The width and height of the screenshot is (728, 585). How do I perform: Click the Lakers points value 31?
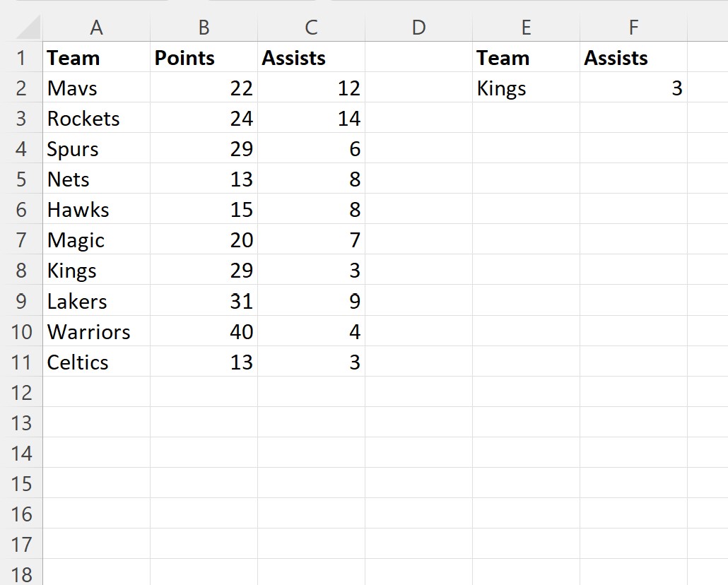coord(204,301)
